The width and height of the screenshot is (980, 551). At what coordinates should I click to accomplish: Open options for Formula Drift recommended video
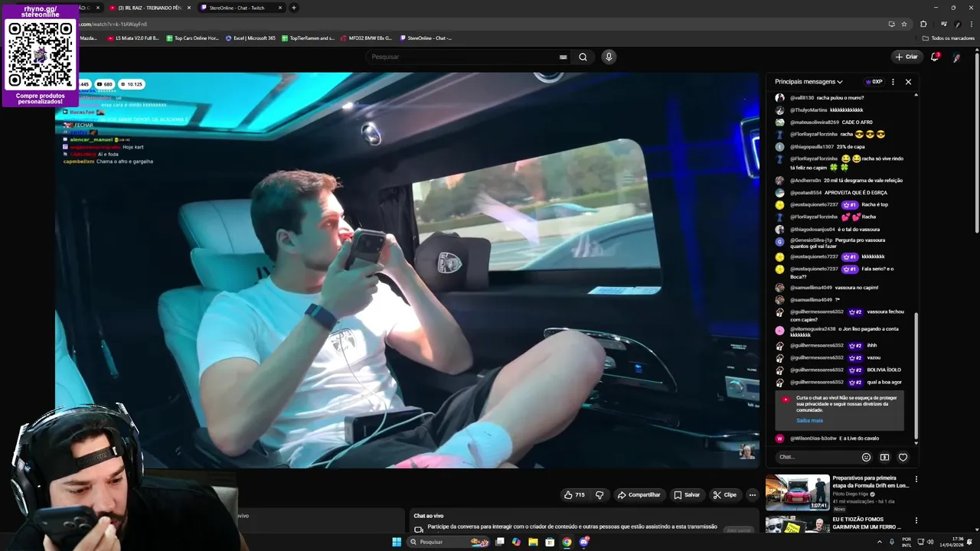coord(916,480)
